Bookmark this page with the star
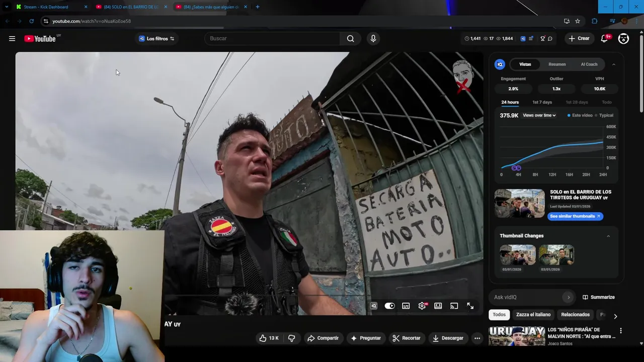The width and height of the screenshot is (644, 362). click(578, 21)
